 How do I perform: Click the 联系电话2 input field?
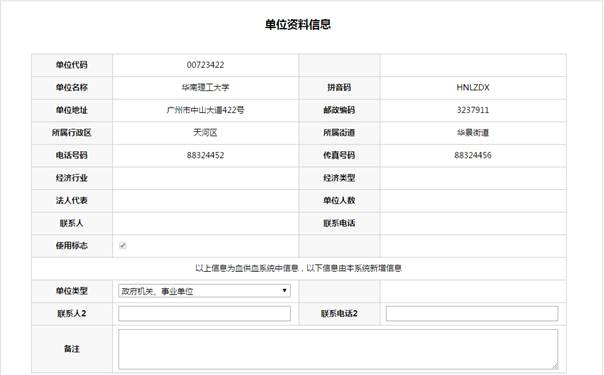472,314
